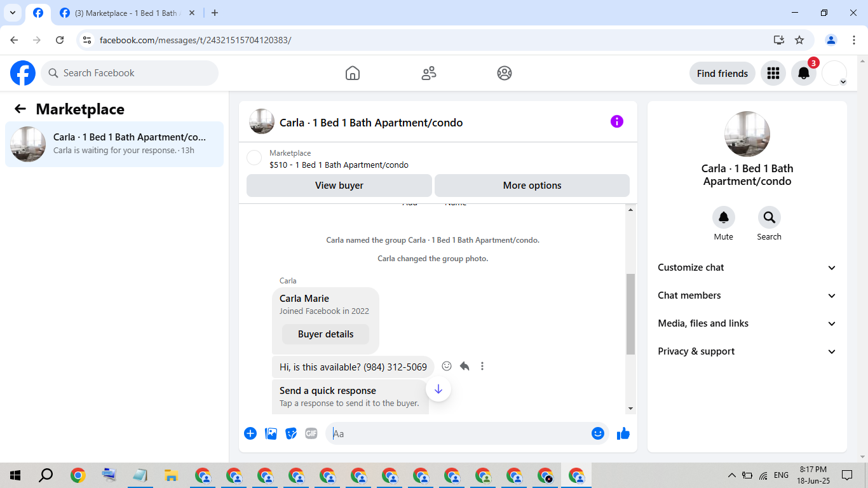
Task: Click 'Joined Facebook in 2022' text
Action: click(x=324, y=311)
